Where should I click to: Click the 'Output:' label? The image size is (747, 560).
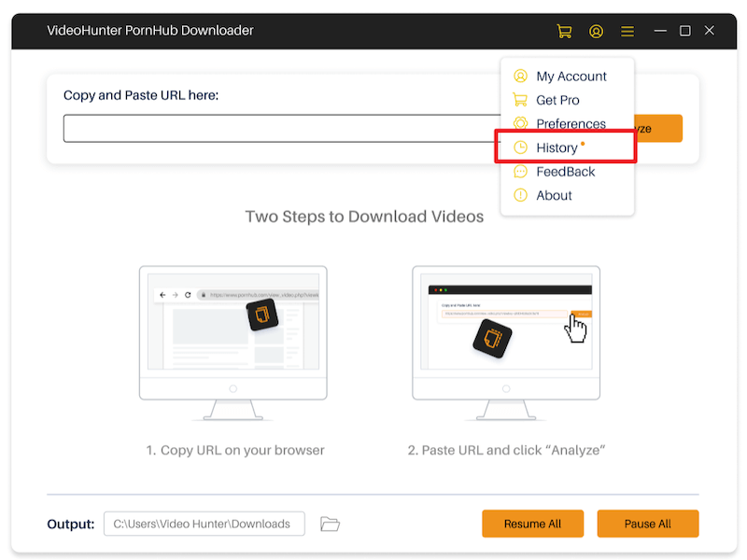pos(71,525)
